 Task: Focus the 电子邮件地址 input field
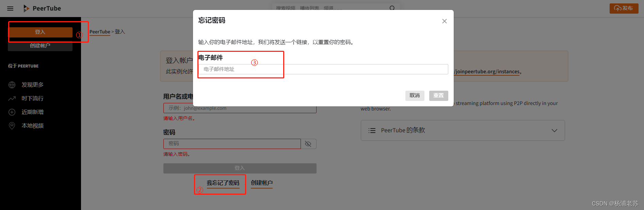(x=323, y=69)
